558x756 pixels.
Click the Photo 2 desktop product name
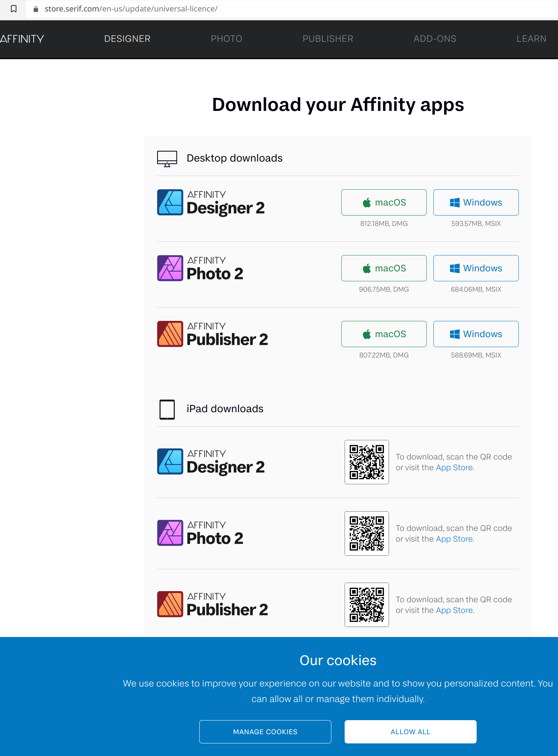(x=215, y=268)
